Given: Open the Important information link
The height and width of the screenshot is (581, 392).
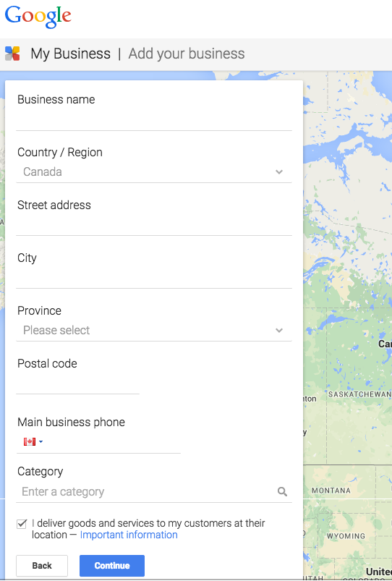Looking at the screenshot, I should coord(129,535).
